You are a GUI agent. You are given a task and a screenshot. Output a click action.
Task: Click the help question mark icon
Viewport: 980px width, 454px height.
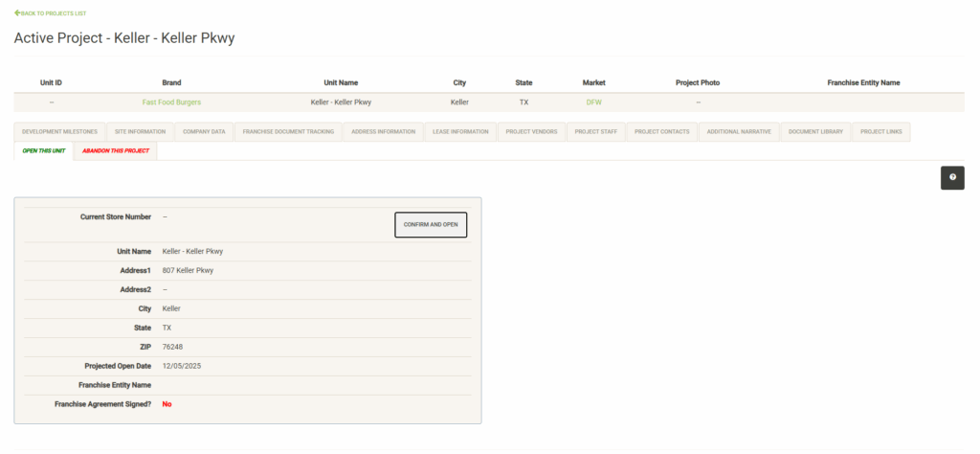[952, 177]
